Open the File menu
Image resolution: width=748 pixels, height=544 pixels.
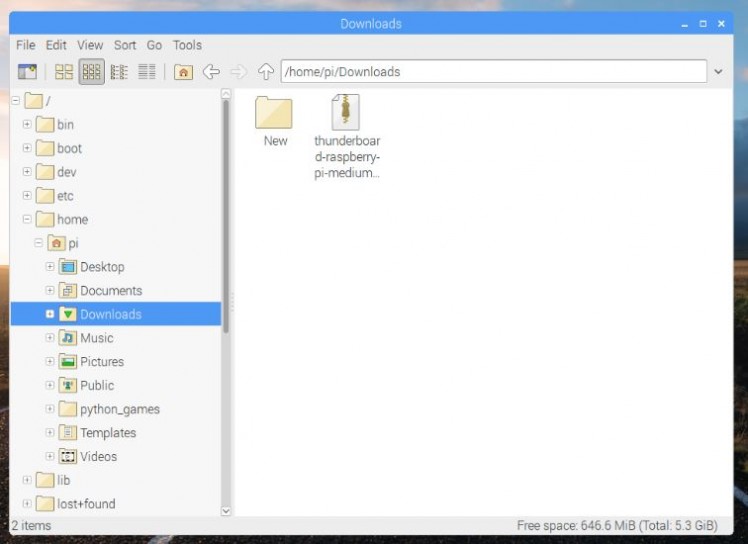pos(26,45)
